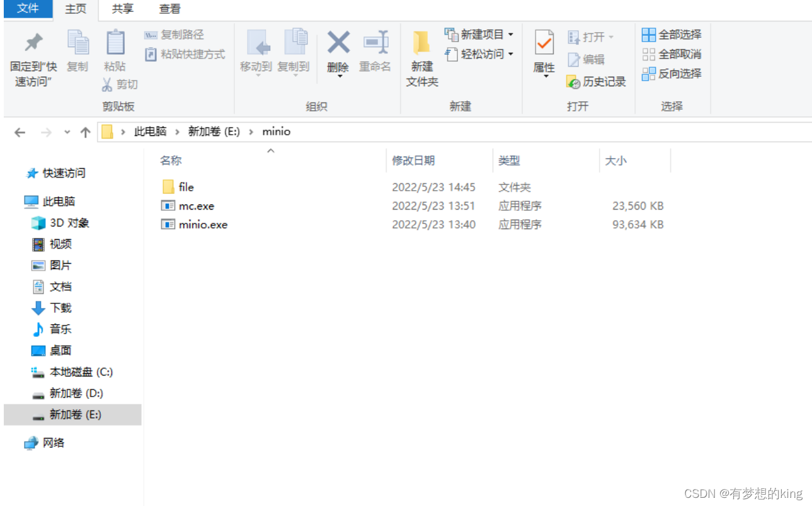The height and width of the screenshot is (506, 812).
Task: Click the History (历史记录) button
Action: tap(596, 82)
